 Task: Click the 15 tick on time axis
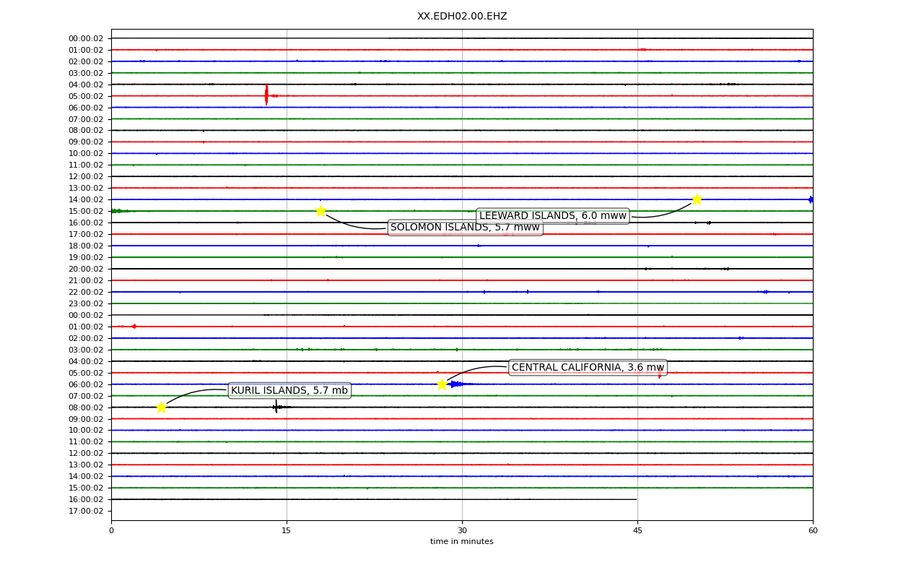coord(287,531)
